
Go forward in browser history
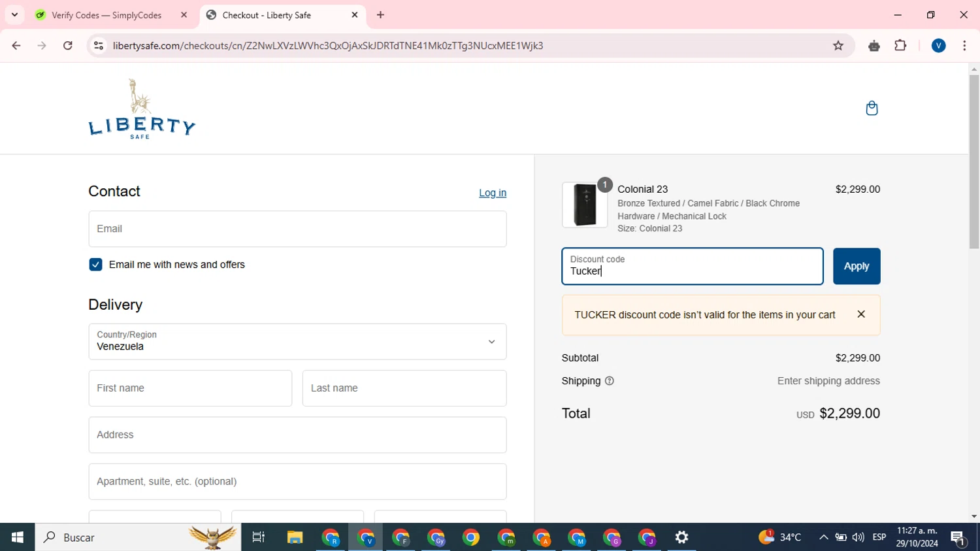(42, 46)
